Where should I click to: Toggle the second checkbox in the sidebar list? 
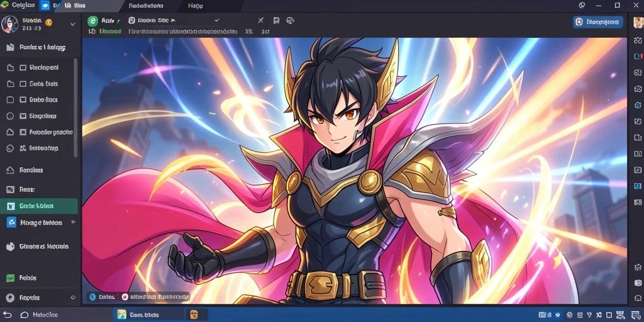[23, 84]
